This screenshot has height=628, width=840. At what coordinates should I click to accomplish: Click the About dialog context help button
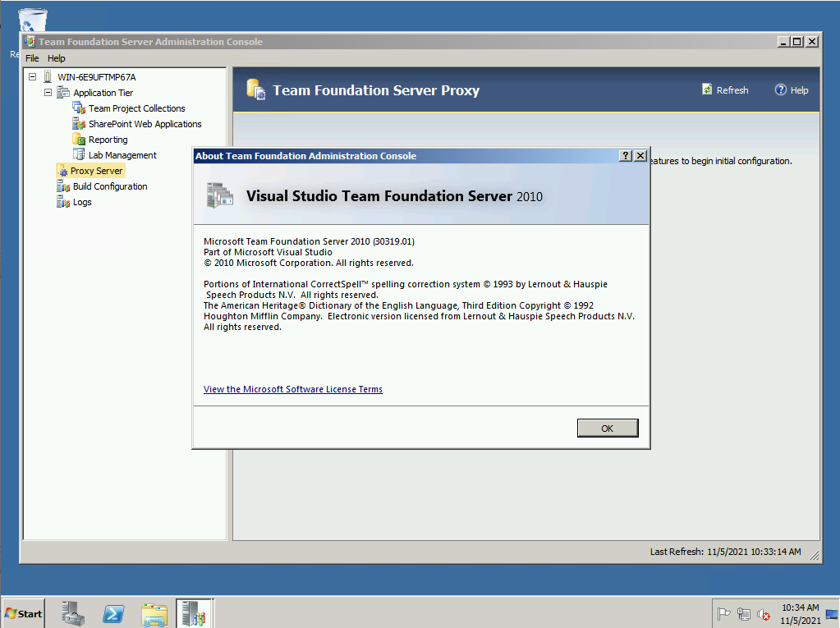(626, 156)
